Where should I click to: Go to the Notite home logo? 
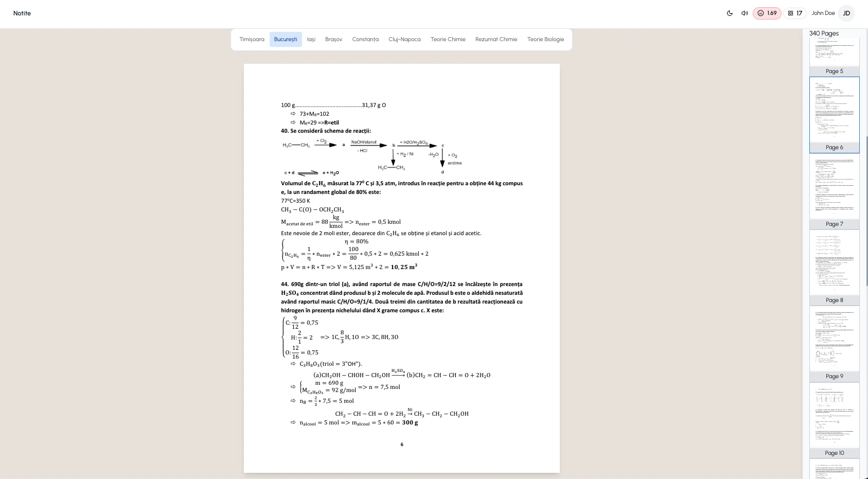tap(22, 13)
